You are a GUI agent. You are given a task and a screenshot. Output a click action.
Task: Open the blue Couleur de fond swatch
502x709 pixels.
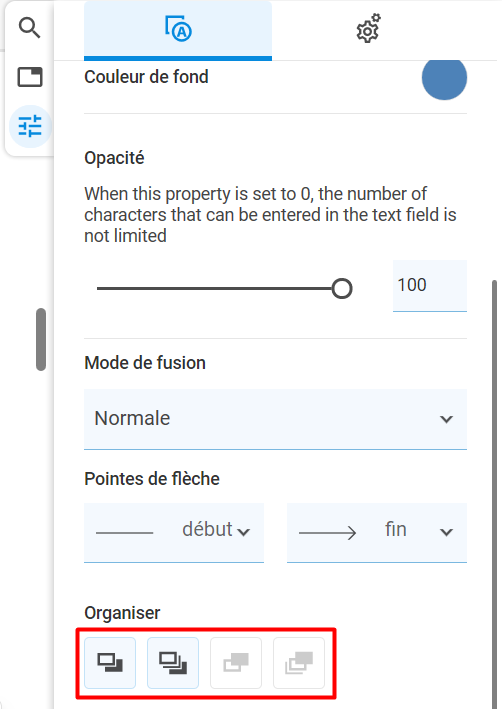pos(444,78)
